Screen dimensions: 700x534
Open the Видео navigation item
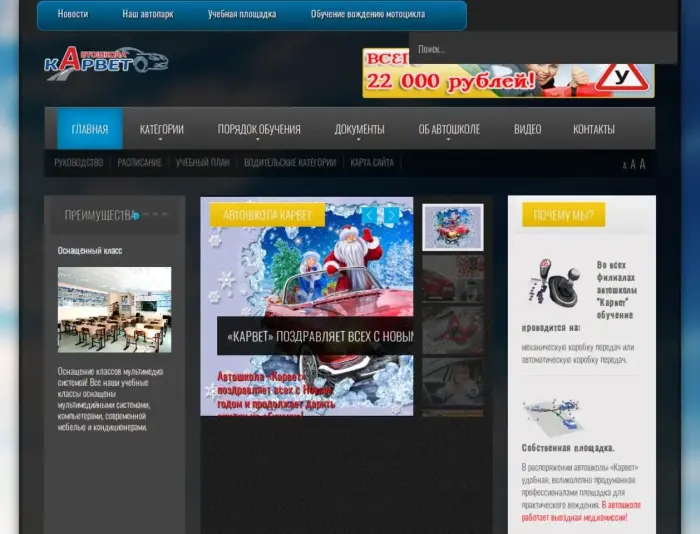pos(527,129)
